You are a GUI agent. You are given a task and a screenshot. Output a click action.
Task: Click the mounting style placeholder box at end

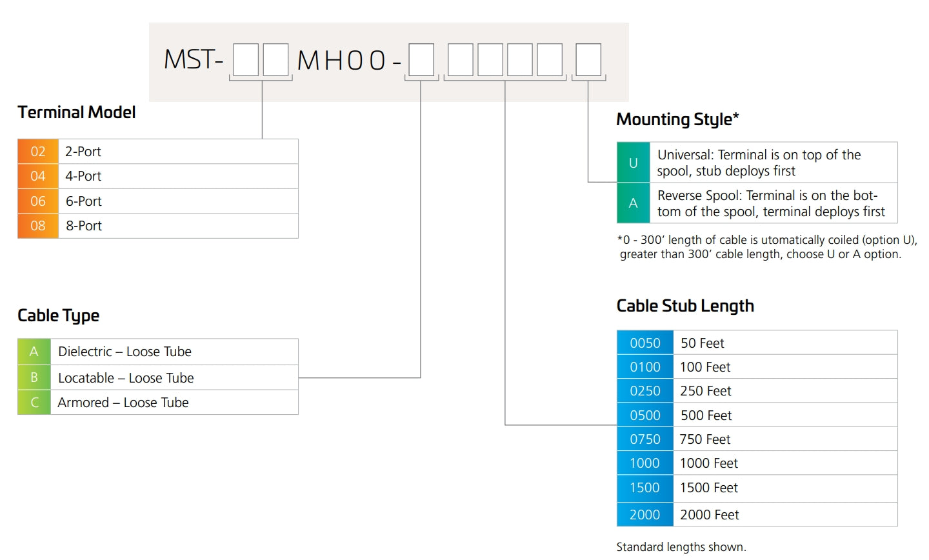click(x=588, y=60)
